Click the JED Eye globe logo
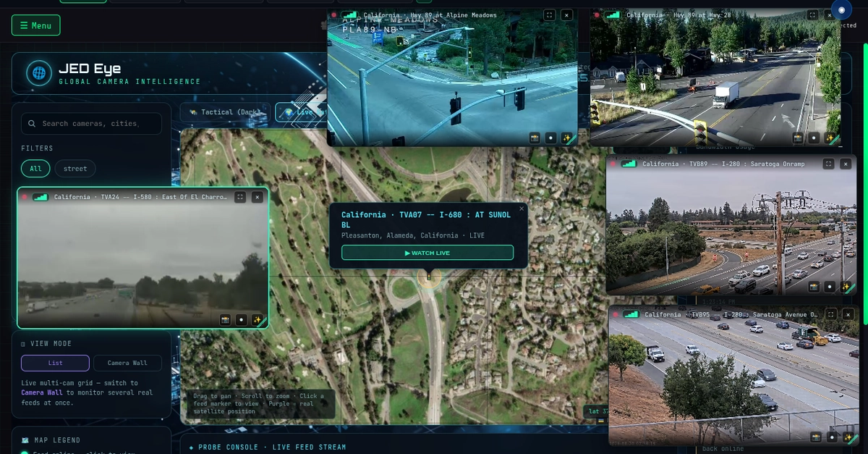The height and width of the screenshot is (454, 868). (x=39, y=73)
